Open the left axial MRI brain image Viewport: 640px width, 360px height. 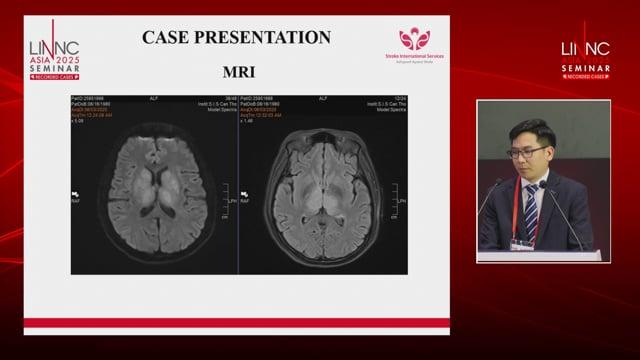click(155, 185)
